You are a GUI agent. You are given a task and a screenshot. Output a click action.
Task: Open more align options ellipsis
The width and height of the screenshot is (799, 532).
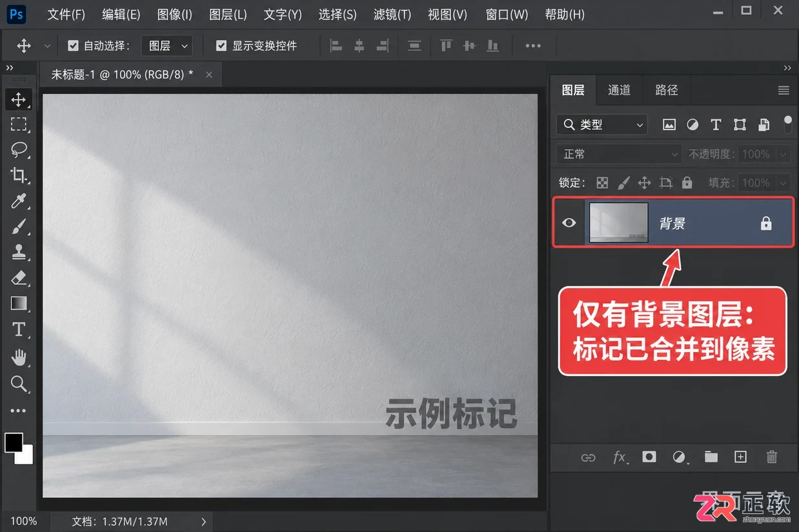tap(533, 46)
